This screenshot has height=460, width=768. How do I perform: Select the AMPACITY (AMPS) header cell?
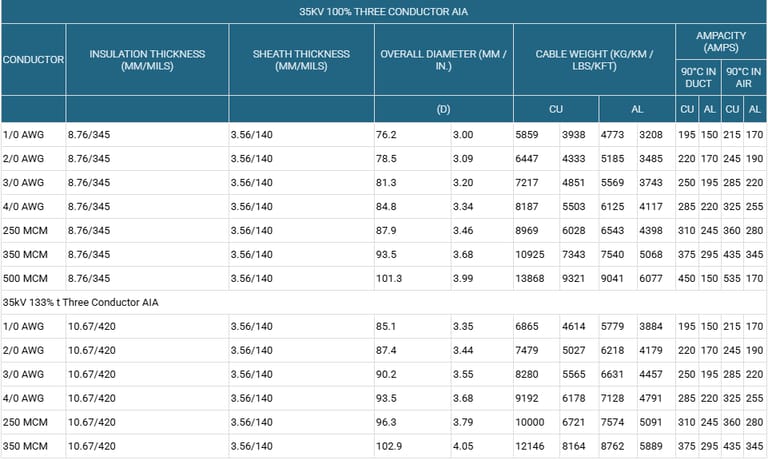click(721, 41)
